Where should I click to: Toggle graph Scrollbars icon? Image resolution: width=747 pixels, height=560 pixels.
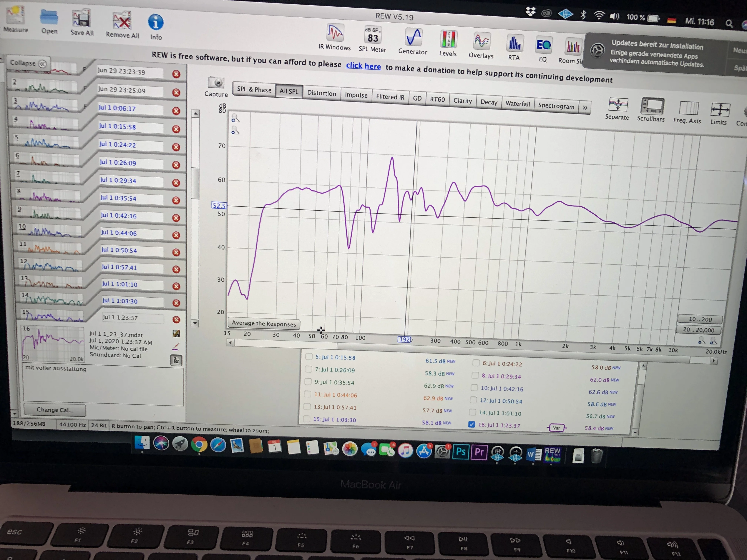click(x=652, y=106)
